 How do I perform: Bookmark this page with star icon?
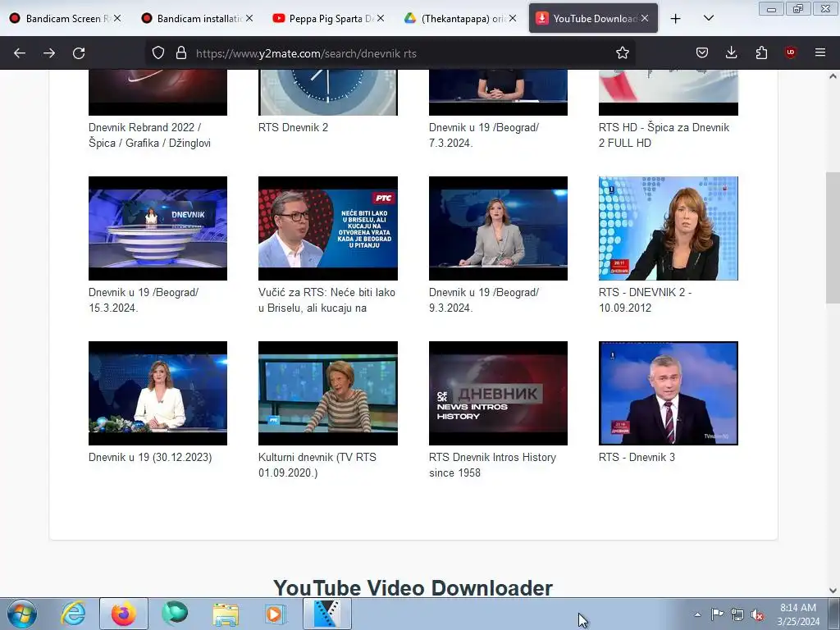[622, 53]
